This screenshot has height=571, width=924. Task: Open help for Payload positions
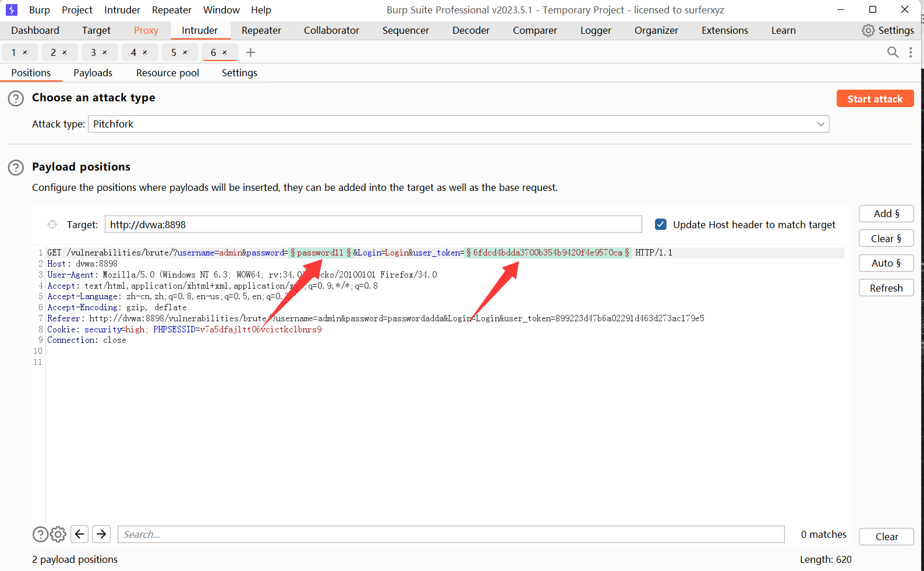tap(16, 168)
